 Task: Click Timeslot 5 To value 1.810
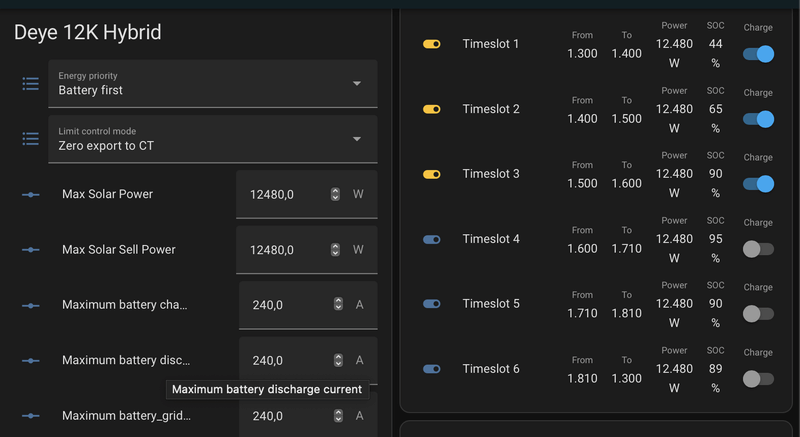click(x=627, y=314)
